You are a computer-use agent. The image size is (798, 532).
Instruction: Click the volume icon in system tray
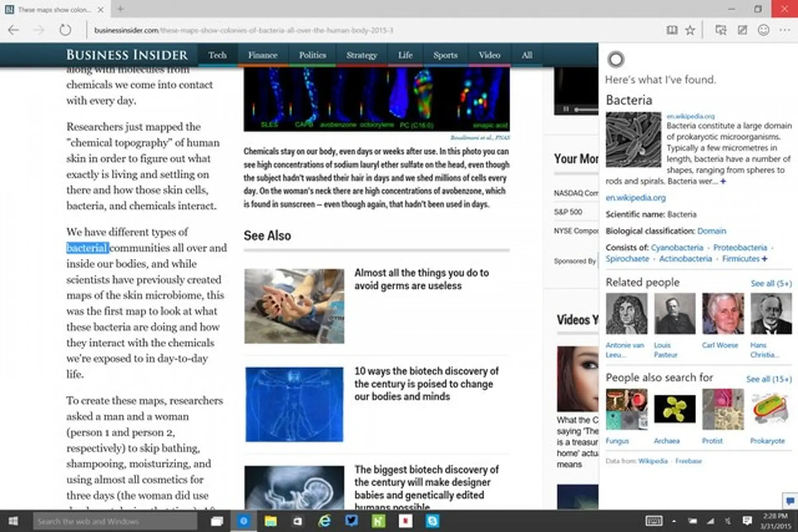click(728, 521)
